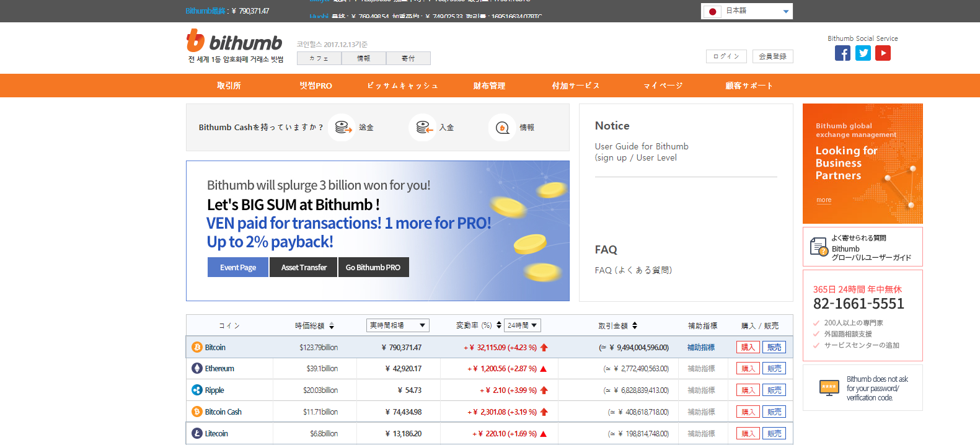Click the グローバルユーザーガイド box
This screenshot has height=445, width=980.
click(863, 247)
